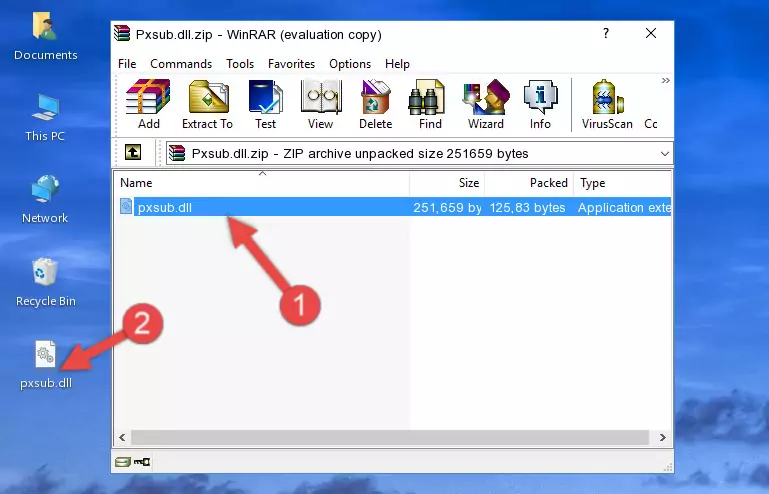
Task: Open the Commands menu
Action: pyautogui.click(x=181, y=64)
